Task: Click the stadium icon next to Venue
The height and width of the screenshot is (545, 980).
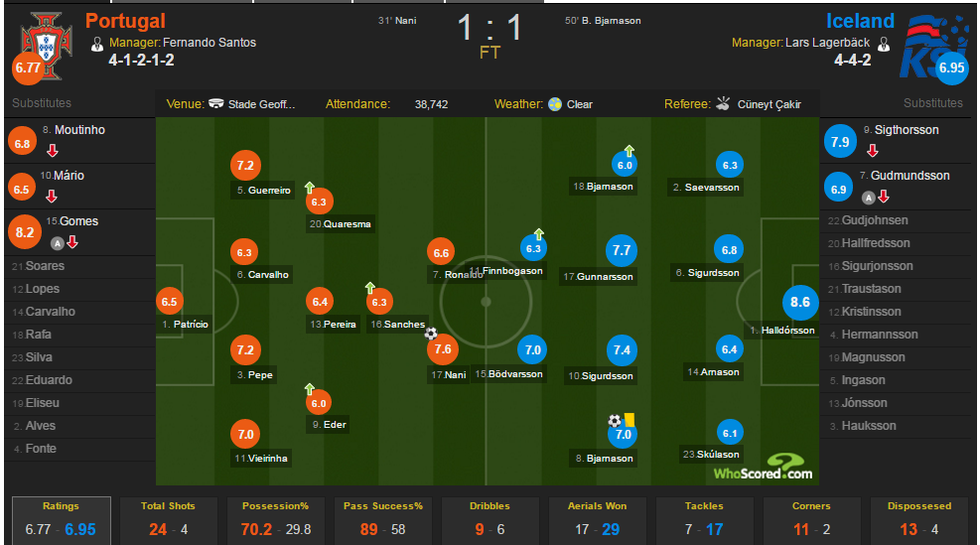Action: 216,103
